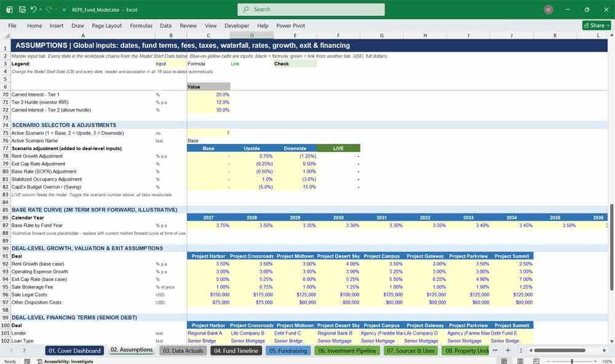
Task: Open the Formulas ribbon tab
Action: pyautogui.click(x=141, y=25)
